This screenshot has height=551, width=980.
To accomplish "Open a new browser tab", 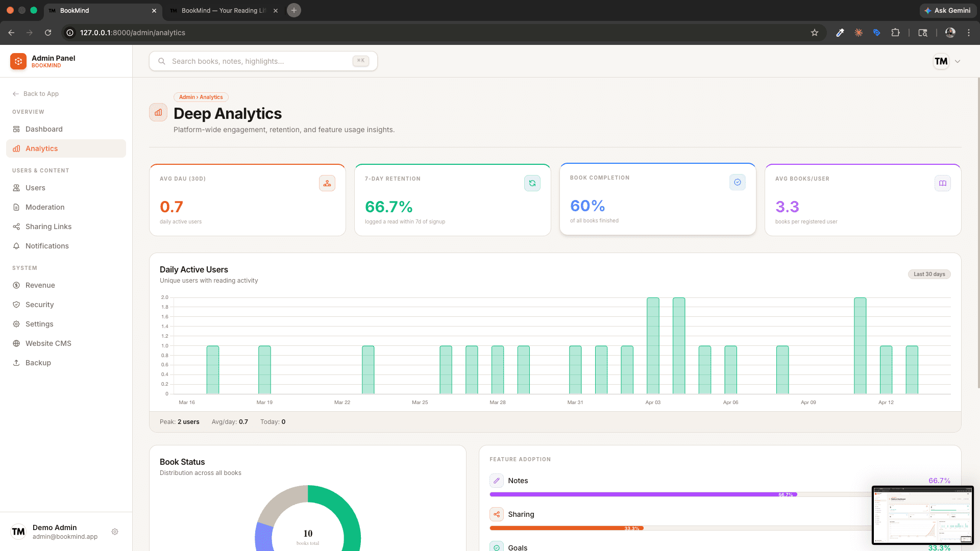I will (294, 10).
